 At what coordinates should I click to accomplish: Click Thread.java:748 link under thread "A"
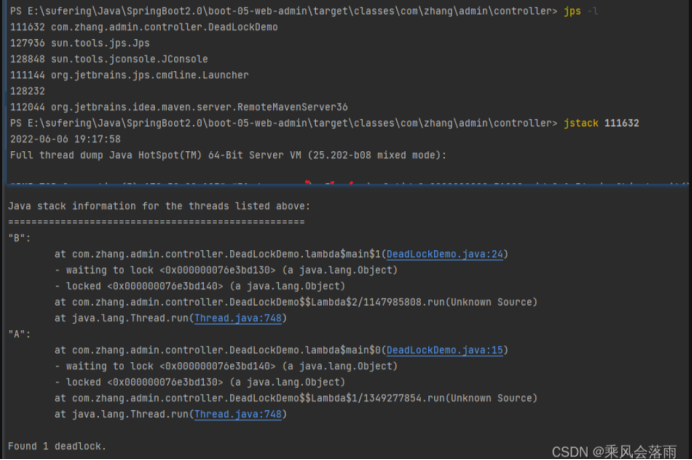tap(240, 413)
